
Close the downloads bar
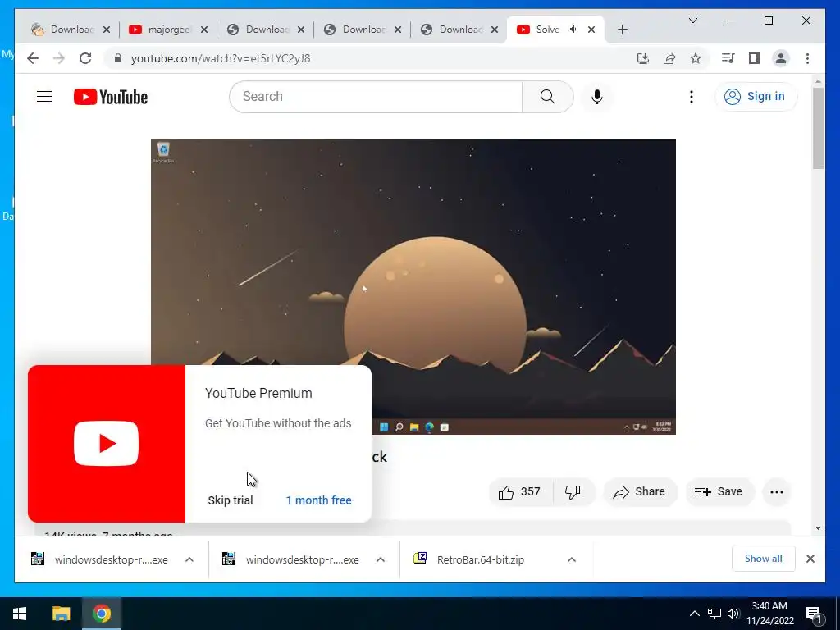[x=810, y=559]
